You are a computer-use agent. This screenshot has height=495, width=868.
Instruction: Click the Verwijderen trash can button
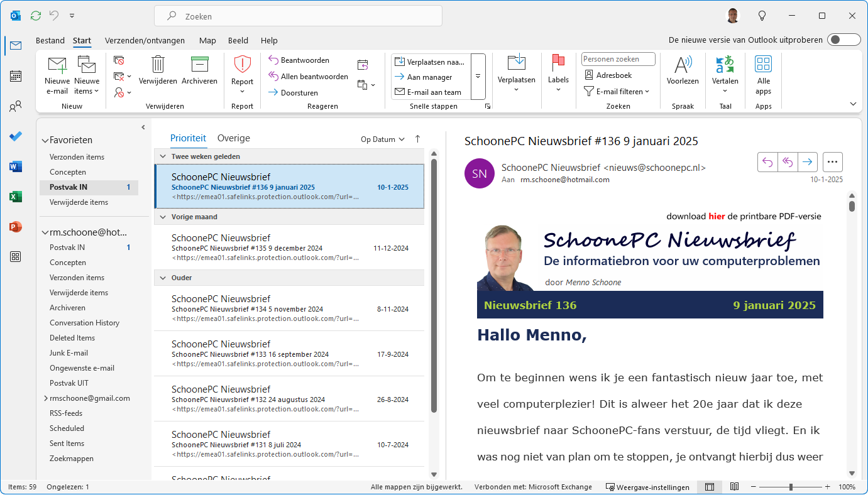158,70
